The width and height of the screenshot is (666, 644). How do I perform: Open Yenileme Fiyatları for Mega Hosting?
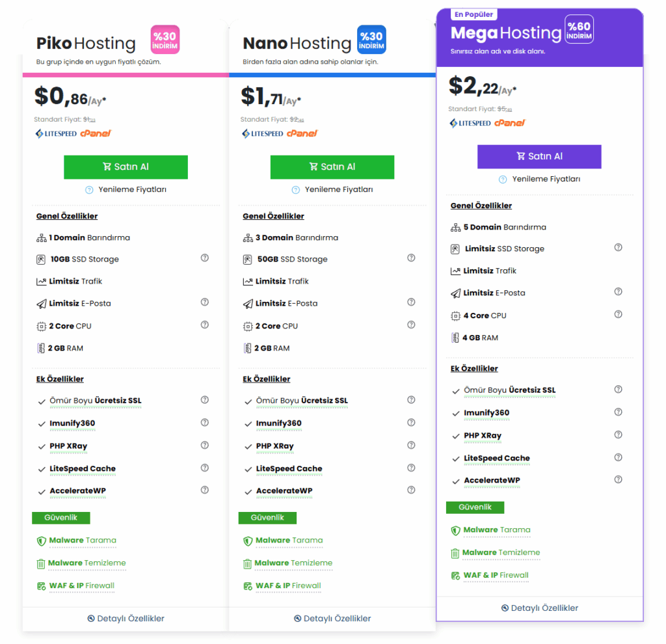(540, 179)
